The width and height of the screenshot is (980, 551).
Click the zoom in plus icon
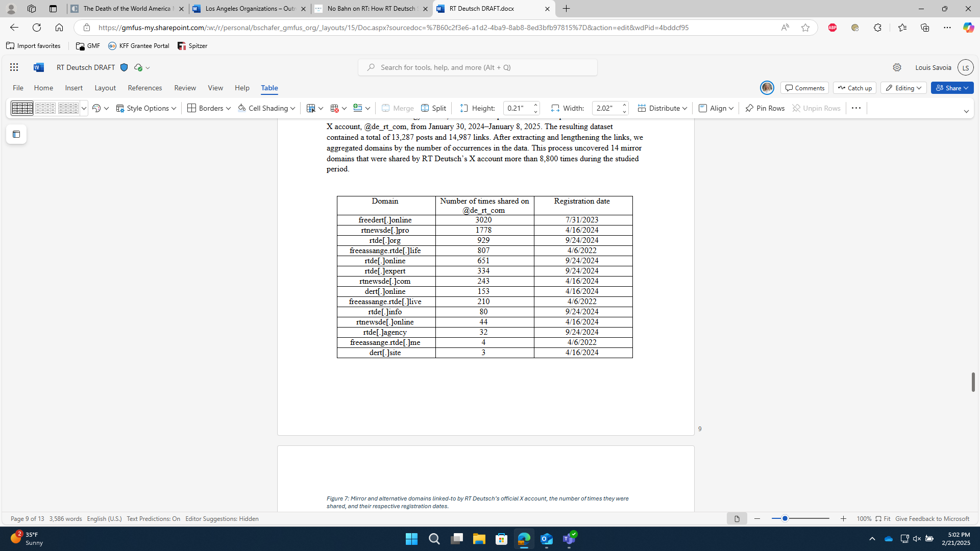pyautogui.click(x=843, y=519)
